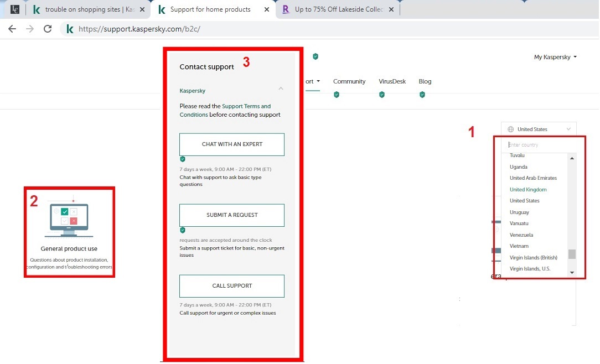
Task: Select Virgin Islands, U.S. from the list
Action: tap(530, 269)
